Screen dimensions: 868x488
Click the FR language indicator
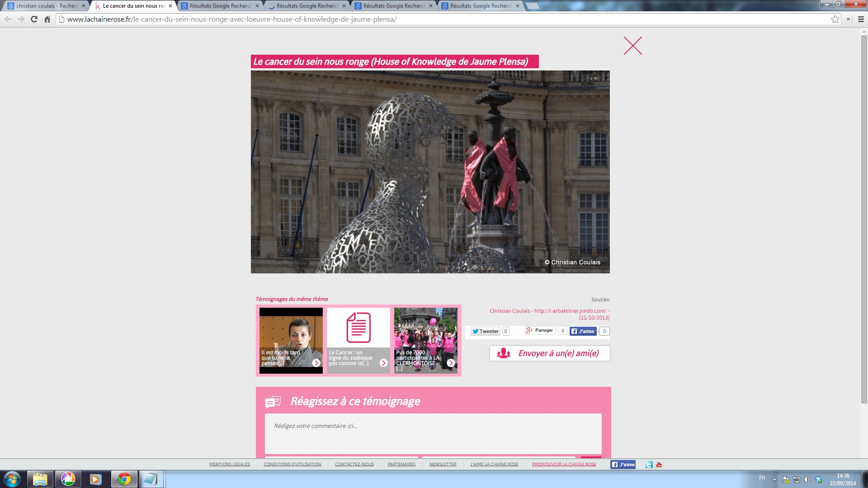(x=762, y=478)
